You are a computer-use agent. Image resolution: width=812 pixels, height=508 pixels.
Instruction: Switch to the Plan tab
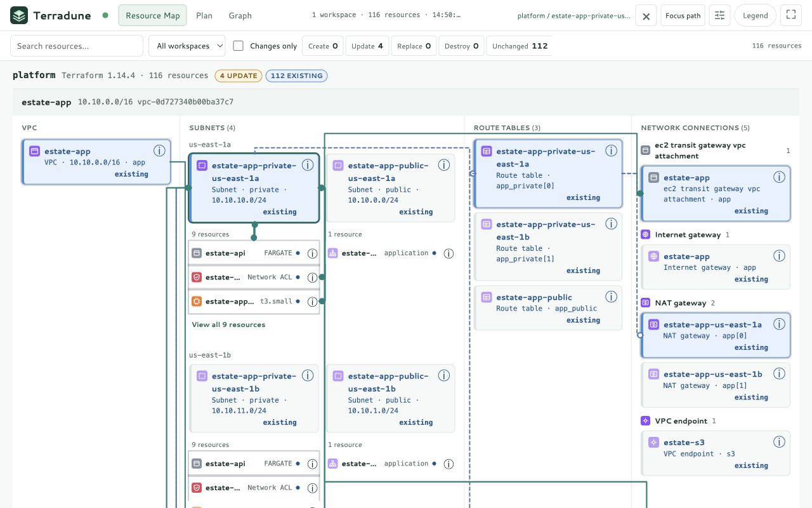[x=204, y=15]
